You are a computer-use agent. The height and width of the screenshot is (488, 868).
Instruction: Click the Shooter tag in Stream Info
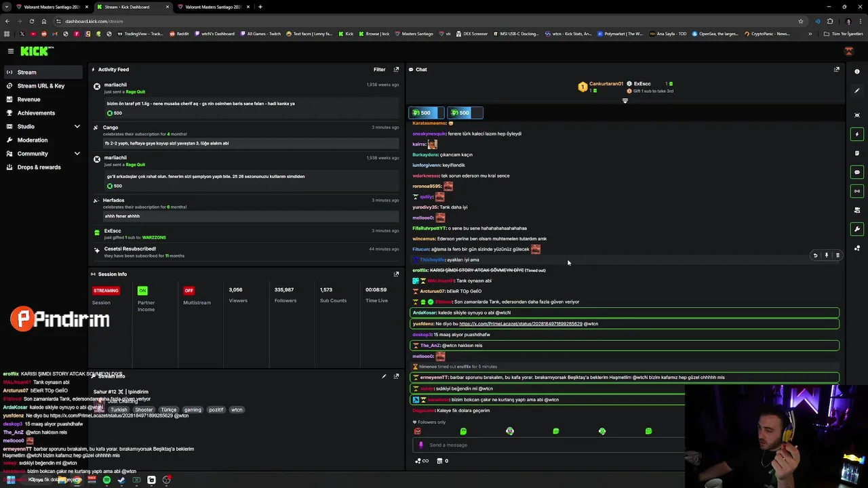point(144,409)
